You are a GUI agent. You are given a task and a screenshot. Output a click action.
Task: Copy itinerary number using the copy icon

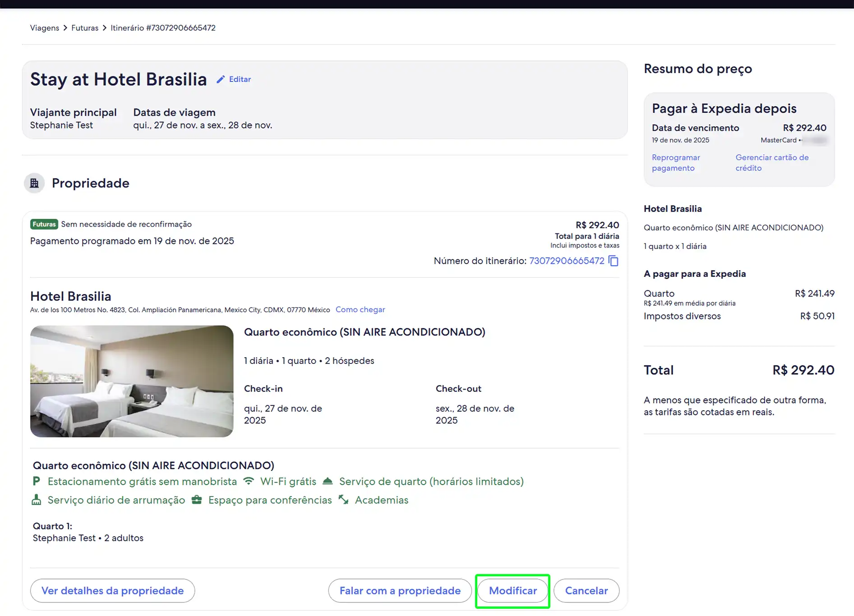tap(614, 261)
